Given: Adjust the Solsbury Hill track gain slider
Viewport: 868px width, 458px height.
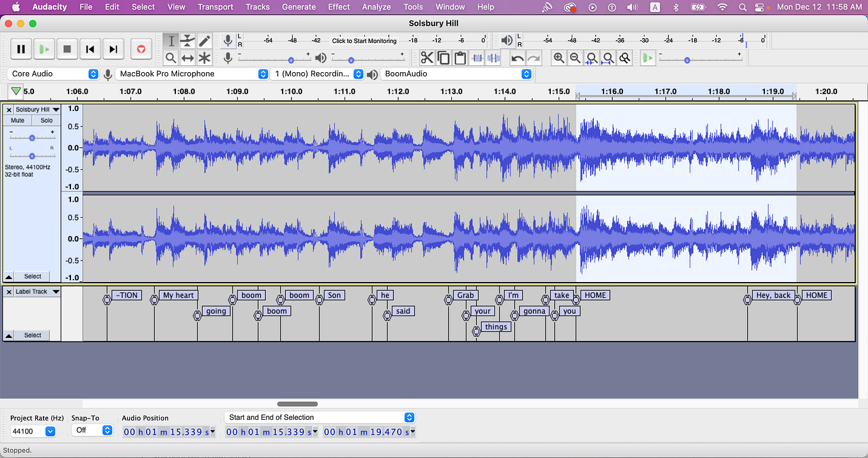Looking at the screenshot, I should [32, 138].
